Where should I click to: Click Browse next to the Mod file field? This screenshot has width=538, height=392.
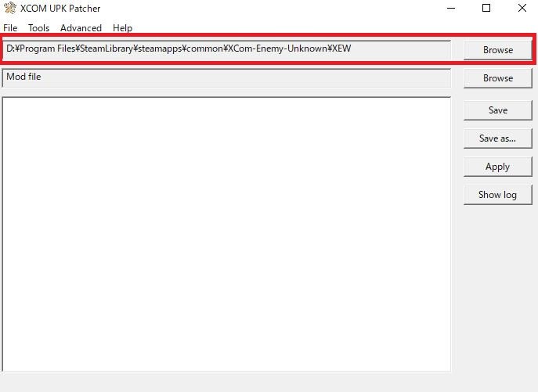tap(498, 78)
